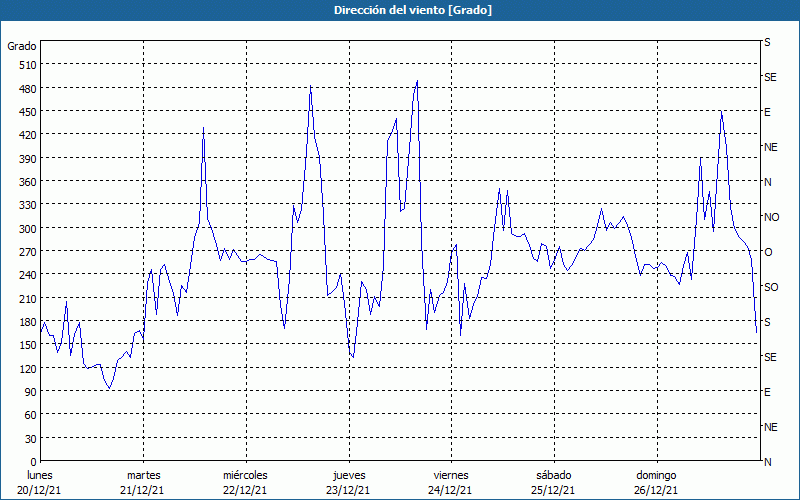
Task: Select the 'NE' compass label level with 30
Action: coord(771,427)
